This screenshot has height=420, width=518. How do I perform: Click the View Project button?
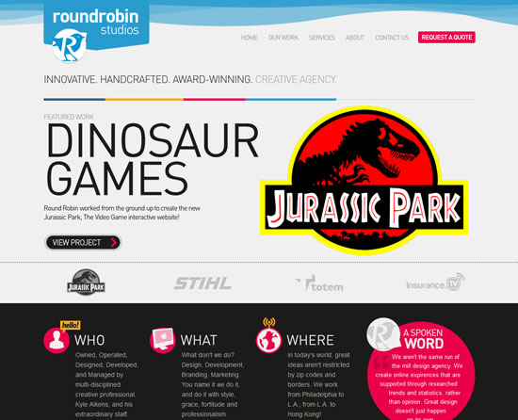point(83,243)
